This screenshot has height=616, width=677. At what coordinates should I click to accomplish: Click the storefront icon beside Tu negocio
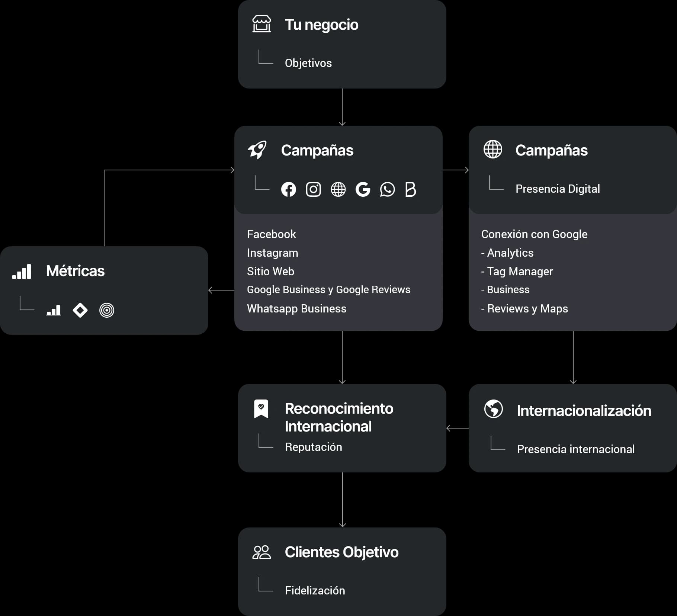262,24
